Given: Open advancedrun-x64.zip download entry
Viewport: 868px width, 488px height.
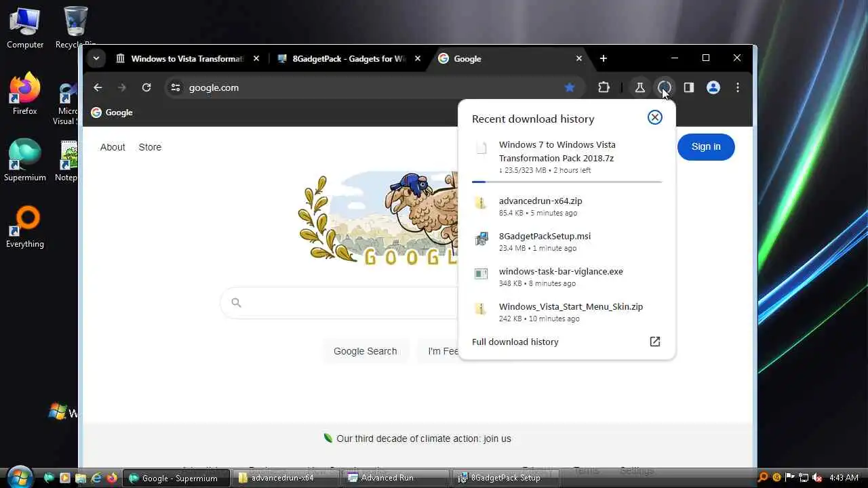Looking at the screenshot, I should point(567,206).
